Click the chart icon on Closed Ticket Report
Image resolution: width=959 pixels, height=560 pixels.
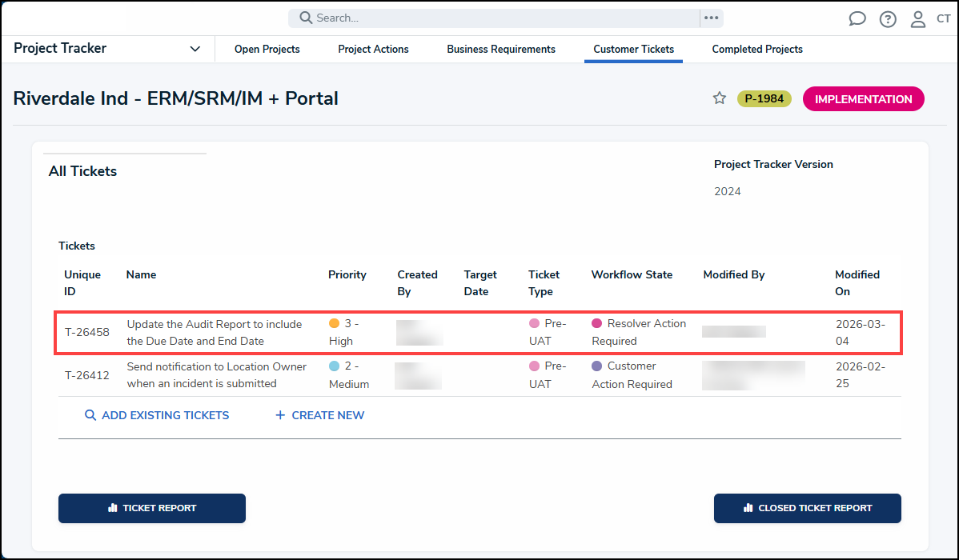[x=748, y=508]
